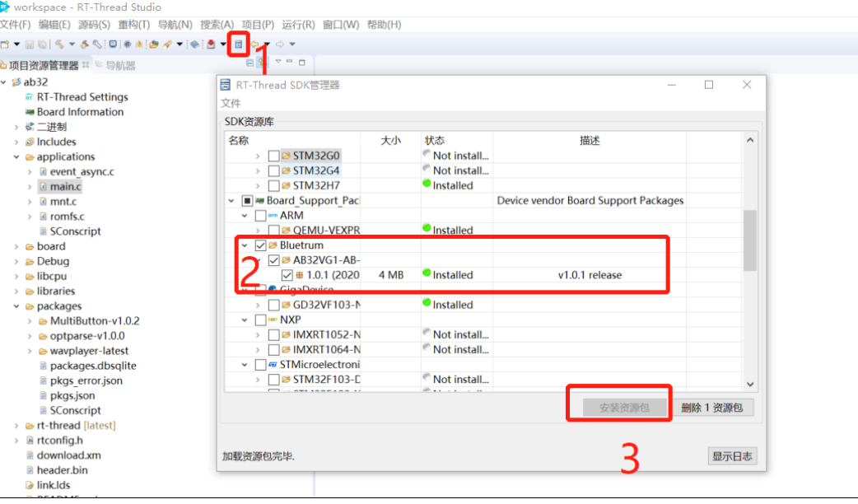
Task: Uncheck the AB32VG1-AB checkbox
Action: point(273,260)
